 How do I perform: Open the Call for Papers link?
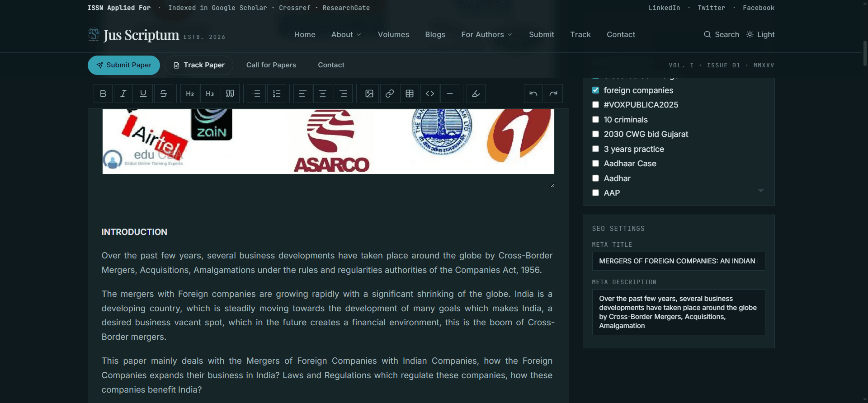click(271, 65)
